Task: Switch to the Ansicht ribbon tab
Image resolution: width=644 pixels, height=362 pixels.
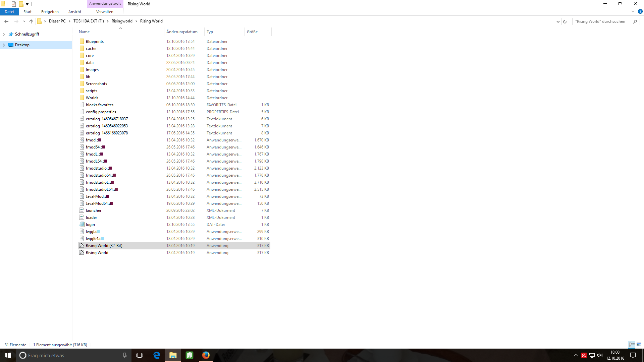Action: click(74, 12)
